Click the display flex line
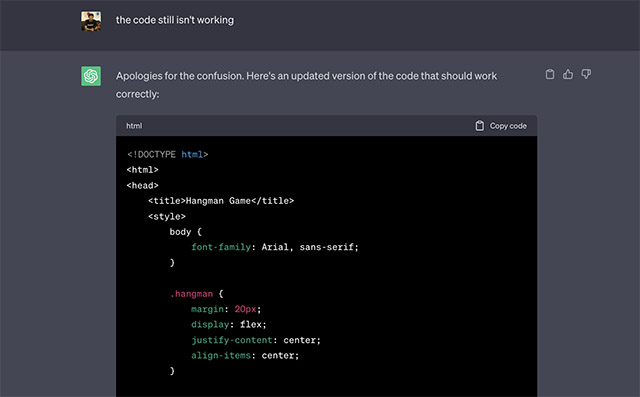The image size is (640, 397). tap(229, 325)
